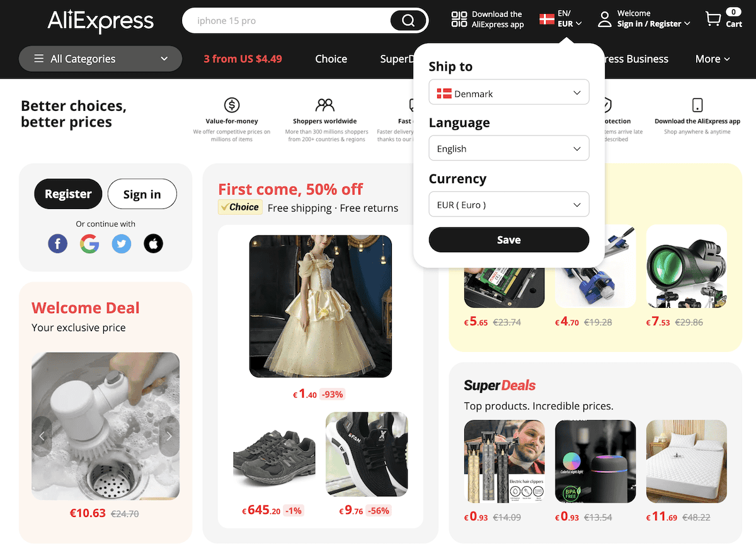756x556 pixels.
Task: Open the shopping cart icon
Action: click(715, 19)
